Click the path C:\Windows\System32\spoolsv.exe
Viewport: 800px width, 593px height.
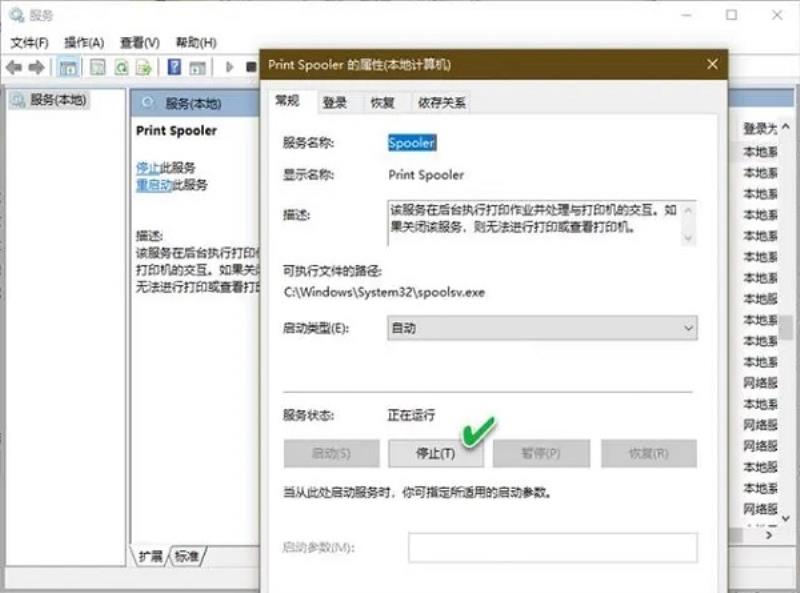(384, 292)
